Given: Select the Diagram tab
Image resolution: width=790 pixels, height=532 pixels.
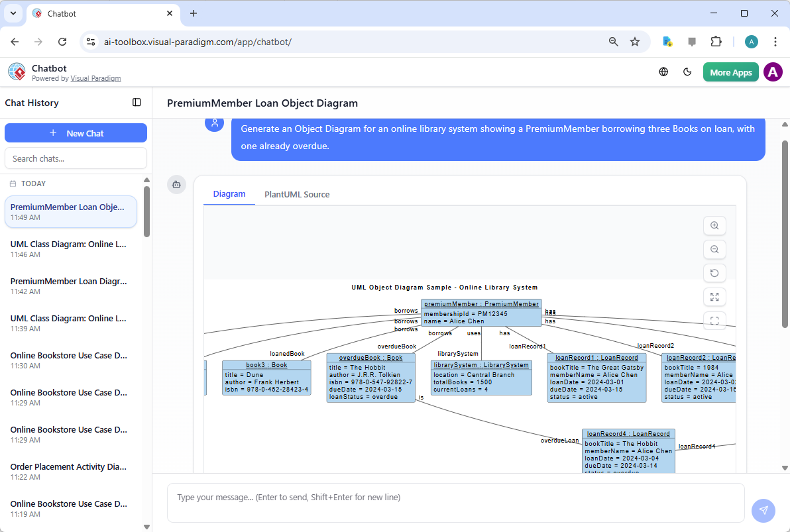Looking at the screenshot, I should [229, 194].
